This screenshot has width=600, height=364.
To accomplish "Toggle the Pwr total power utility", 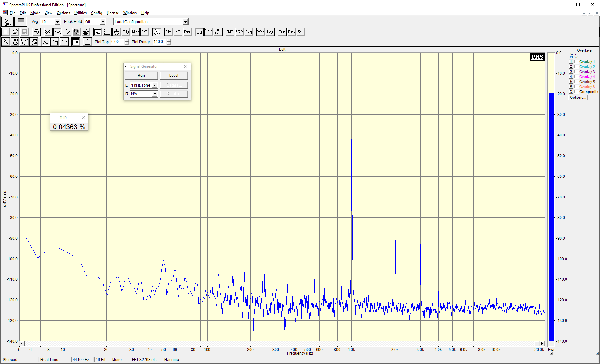I will pyautogui.click(x=187, y=32).
